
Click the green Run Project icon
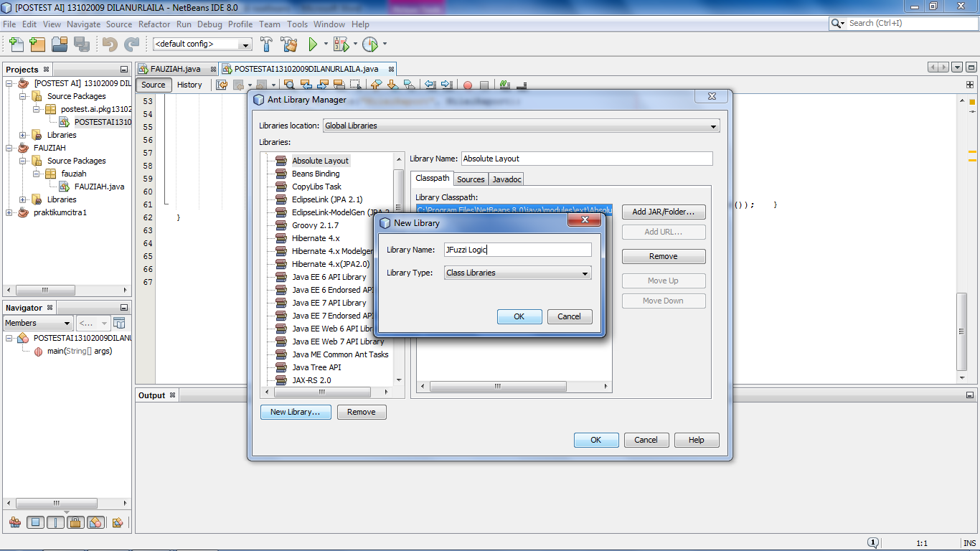(x=313, y=44)
